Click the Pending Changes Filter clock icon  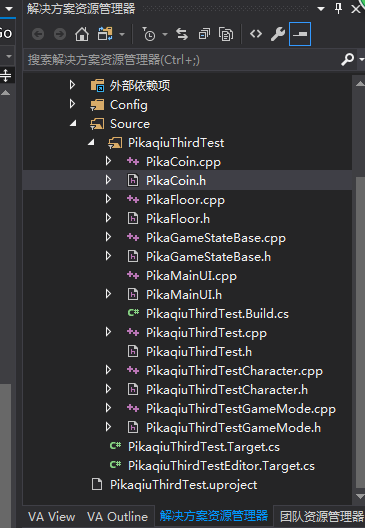[x=148, y=34]
